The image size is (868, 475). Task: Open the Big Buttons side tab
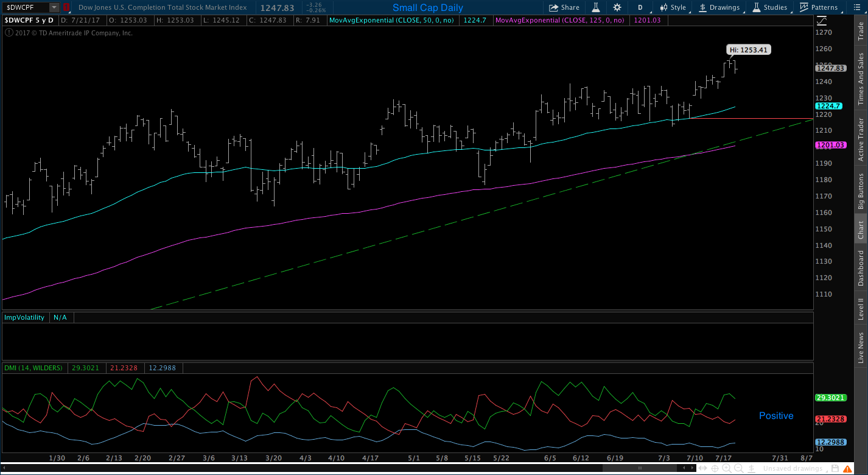pos(861,191)
